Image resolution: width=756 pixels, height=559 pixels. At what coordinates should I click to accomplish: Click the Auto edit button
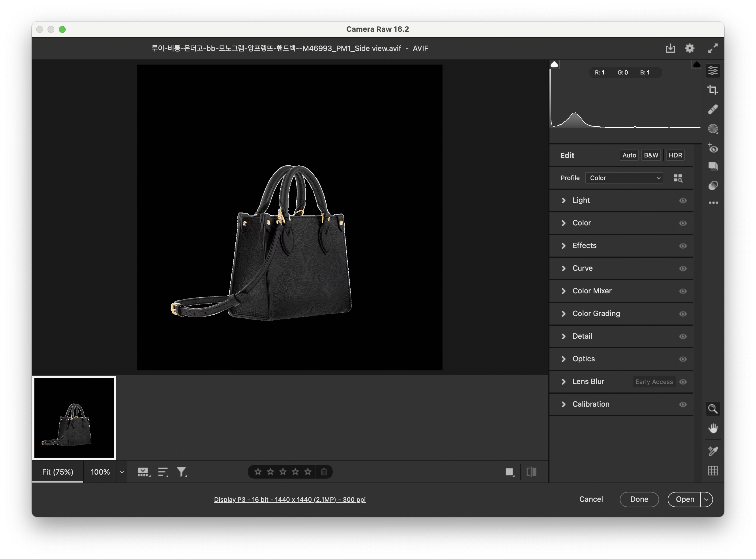pos(629,155)
